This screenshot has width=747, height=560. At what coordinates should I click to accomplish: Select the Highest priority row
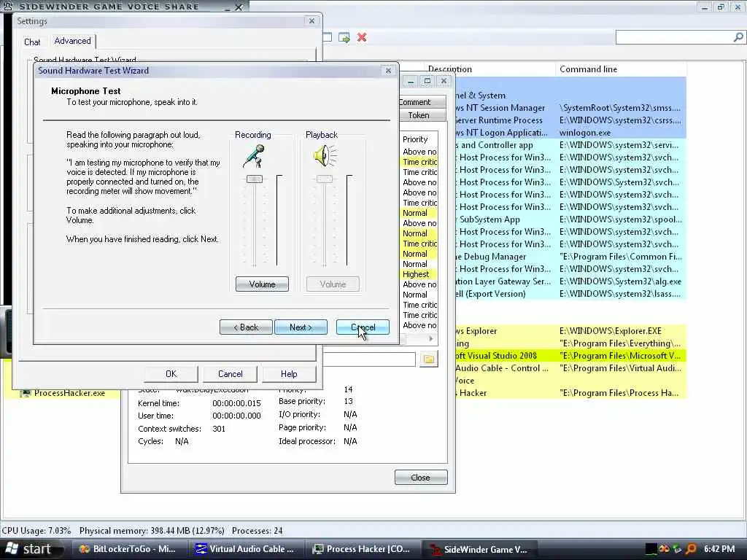(419, 274)
